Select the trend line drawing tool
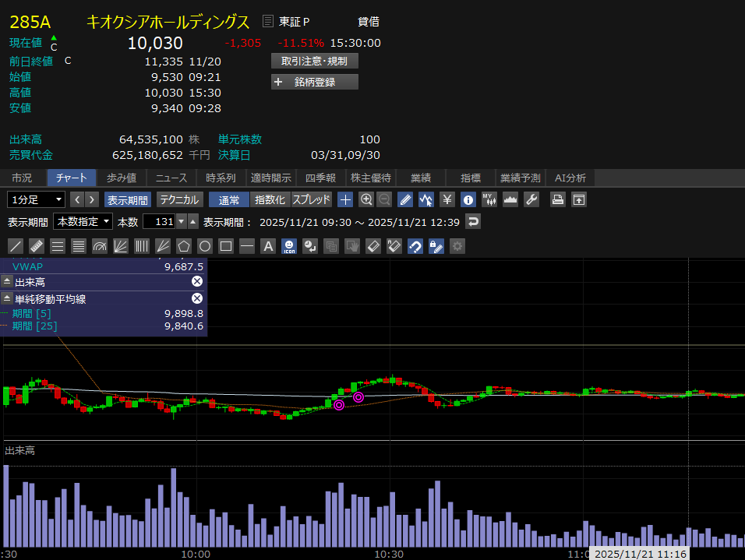Image resolution: width=745 pixels, height=560 pixels. [15, 246]
